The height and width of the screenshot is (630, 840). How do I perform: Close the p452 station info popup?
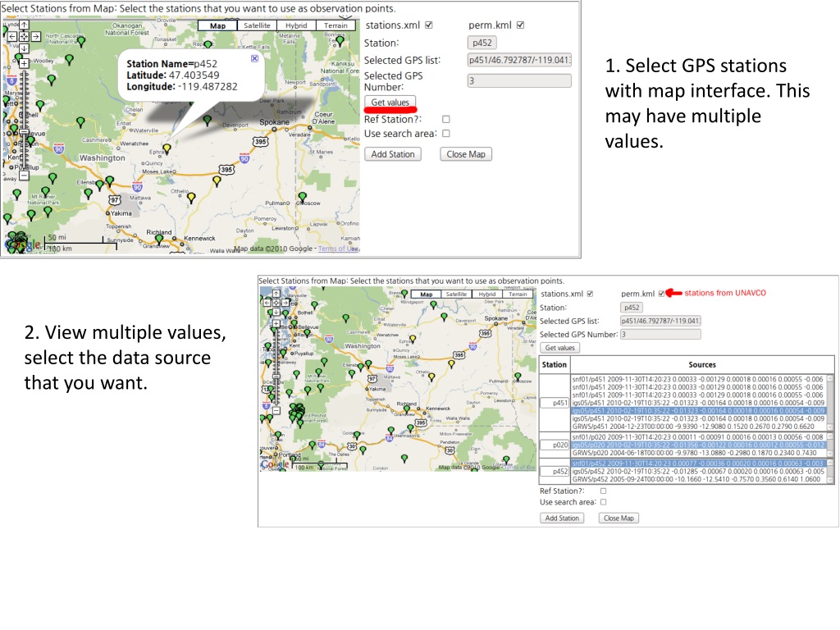pyautogui.click(x=254, y=58)
